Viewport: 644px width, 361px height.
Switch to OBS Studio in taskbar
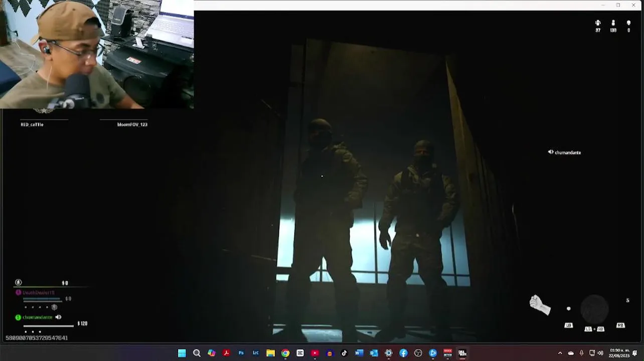[x=418, y=353]
